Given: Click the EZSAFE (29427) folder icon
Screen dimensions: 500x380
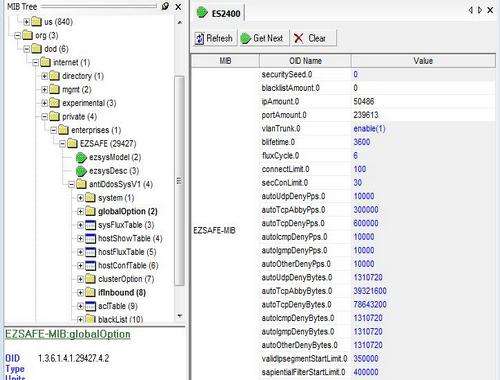Looking at the screenshot, I should coord(72,144).
